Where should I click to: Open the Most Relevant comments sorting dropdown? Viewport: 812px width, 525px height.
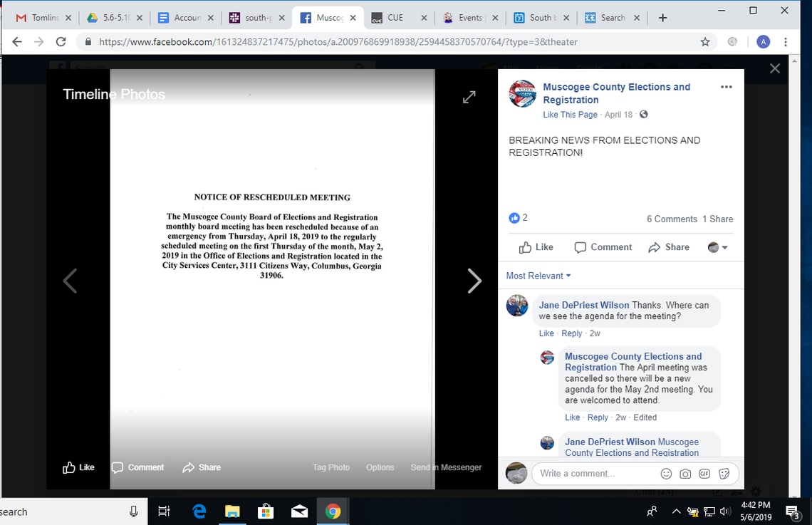(x=538, y=276)
